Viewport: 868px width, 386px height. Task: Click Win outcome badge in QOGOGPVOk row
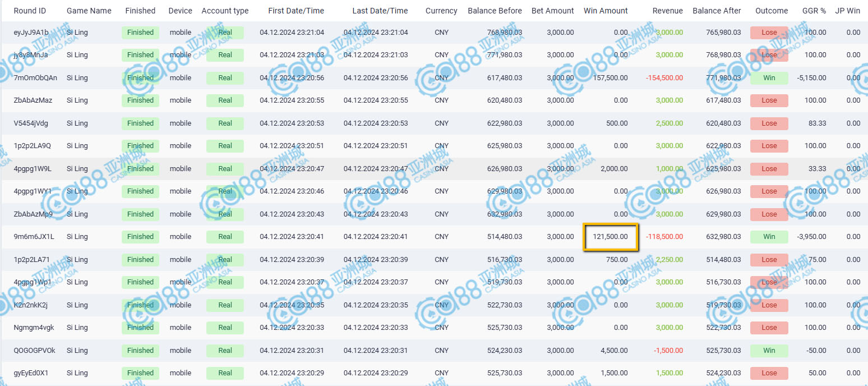coord(769,351)
